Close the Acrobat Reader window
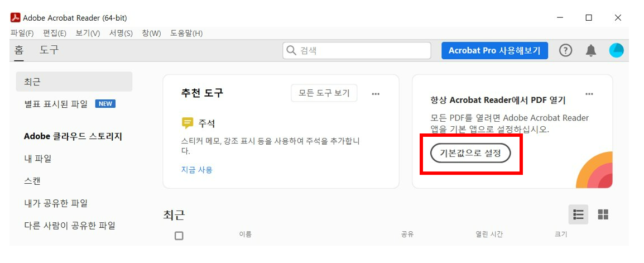This screenshot has width=644, height=263. (x=618, y=18)
